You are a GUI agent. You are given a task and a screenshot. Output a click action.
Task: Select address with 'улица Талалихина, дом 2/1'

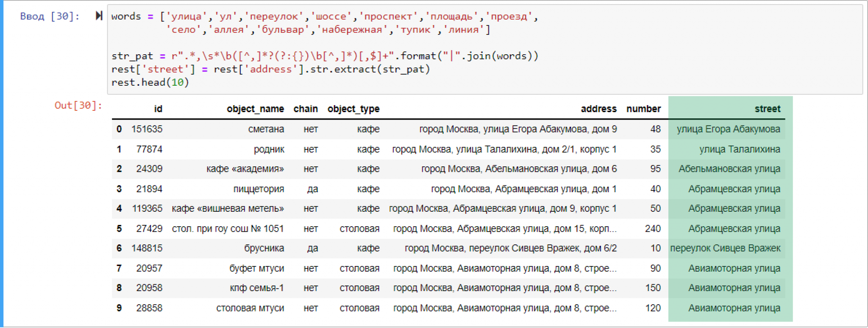tap(504, 149)
